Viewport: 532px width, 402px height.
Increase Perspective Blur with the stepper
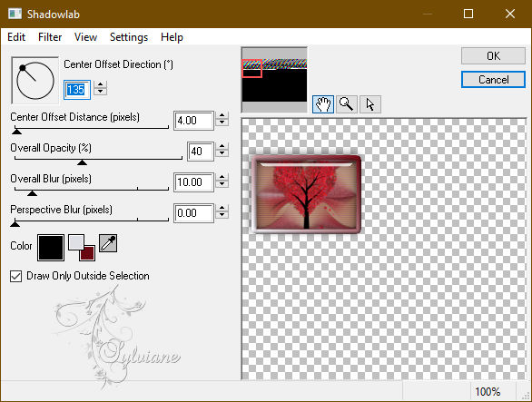click(x=222, y=208)
